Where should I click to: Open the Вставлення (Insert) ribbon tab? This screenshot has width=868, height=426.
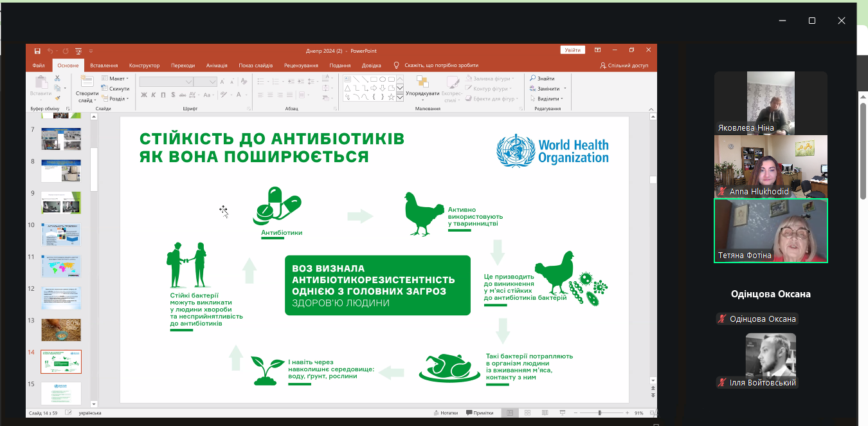click(104, 66)
